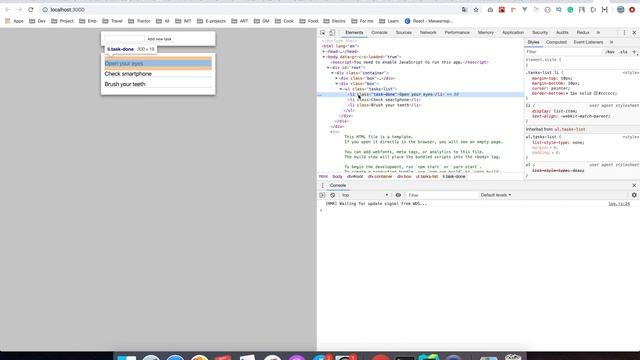This screenshot has width=640, height=360.
Task: Open the Redux tab
Action: pyautogui.click(x=582, y=33)
